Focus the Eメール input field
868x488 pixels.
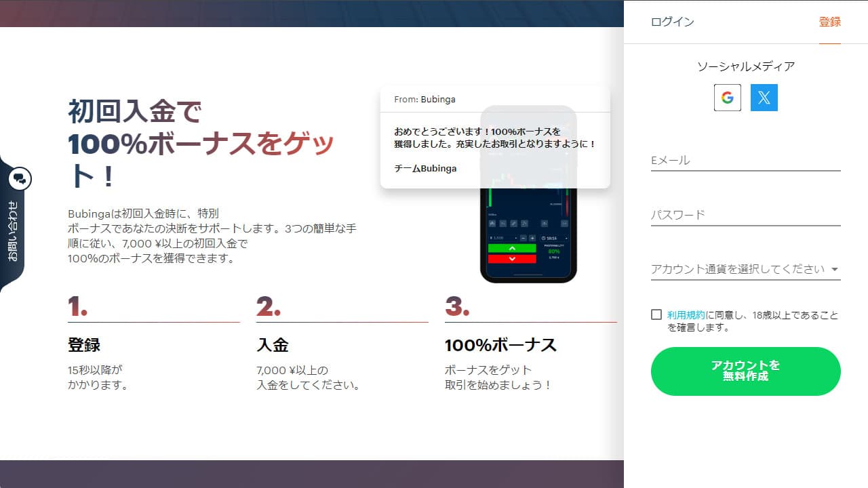[746, 161]
